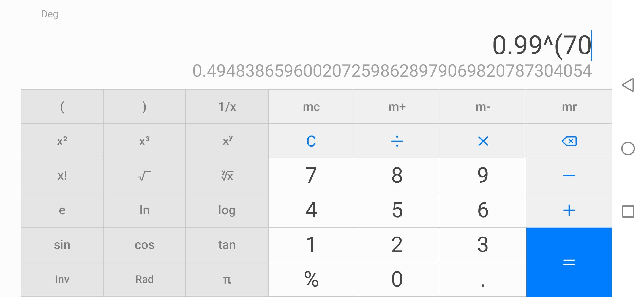Tap the m+ memory add key
The height and width of the screenshot is (297, 644).
[x=397, y=107]
